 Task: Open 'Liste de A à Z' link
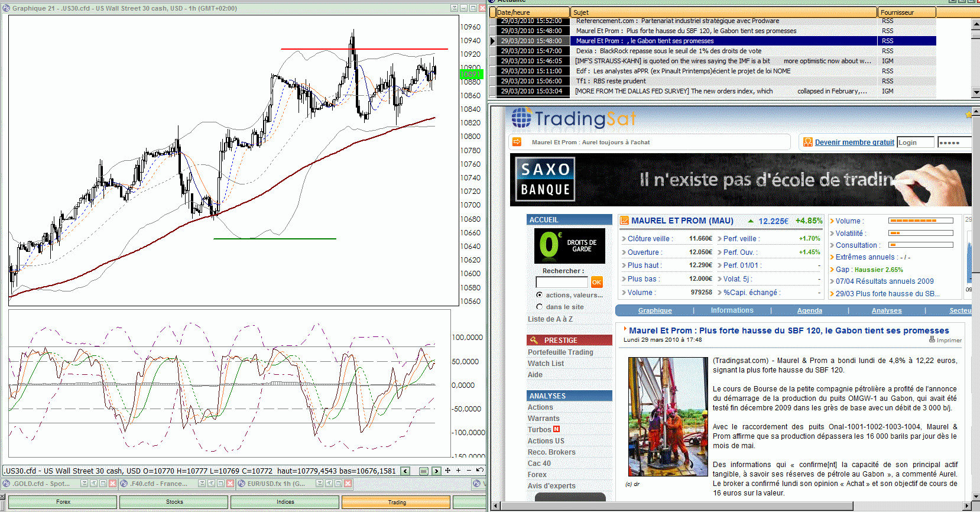[x=550, y=319]
